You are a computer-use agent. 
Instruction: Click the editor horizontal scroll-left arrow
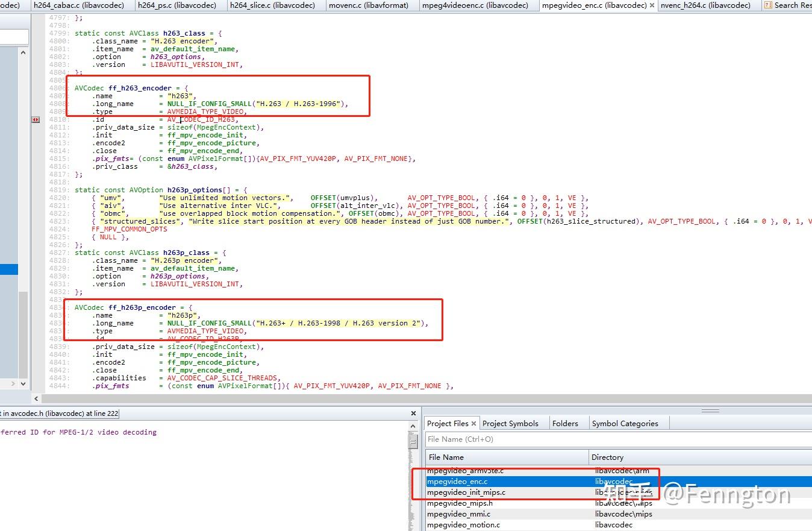tap(36, 398)
